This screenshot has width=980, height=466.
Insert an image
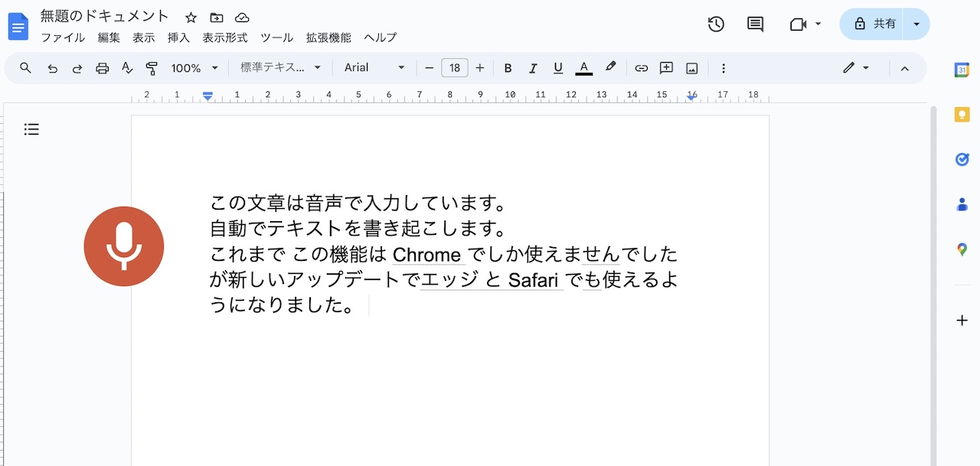pos(692,68)
